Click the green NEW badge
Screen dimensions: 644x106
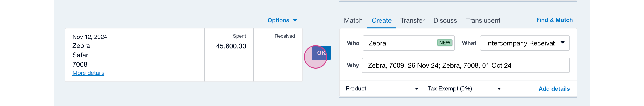445,43
